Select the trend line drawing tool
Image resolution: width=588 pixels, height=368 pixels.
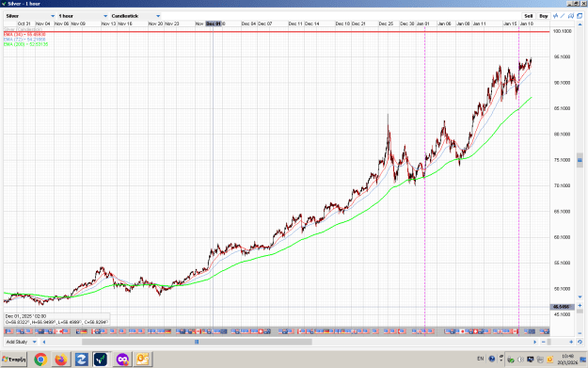coord(563,16)
